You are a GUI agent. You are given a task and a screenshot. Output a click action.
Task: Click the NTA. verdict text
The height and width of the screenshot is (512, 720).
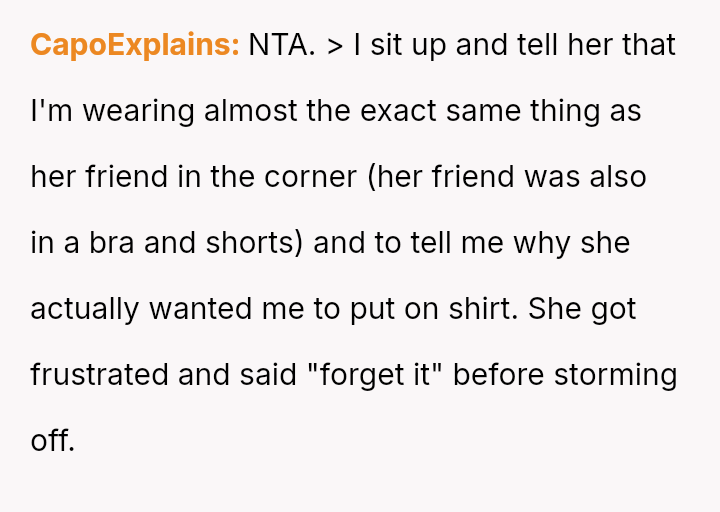click(x=282, y=46)
